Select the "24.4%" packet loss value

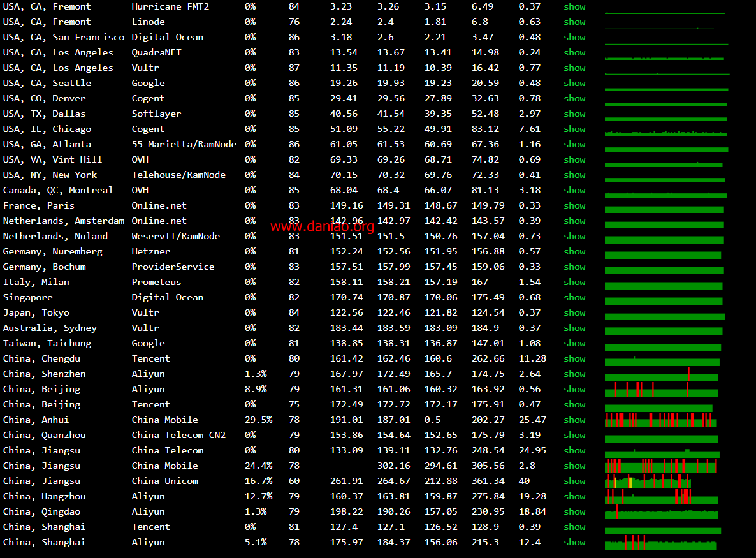[258, 466]
